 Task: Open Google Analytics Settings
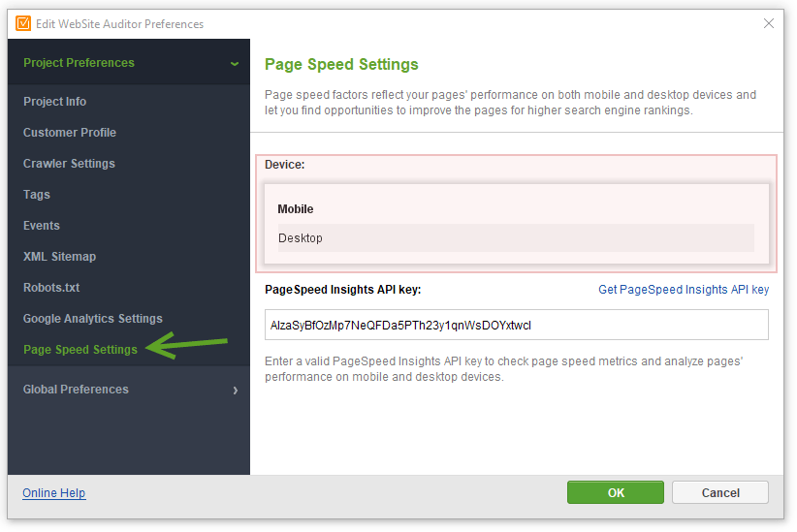point(93,318)
